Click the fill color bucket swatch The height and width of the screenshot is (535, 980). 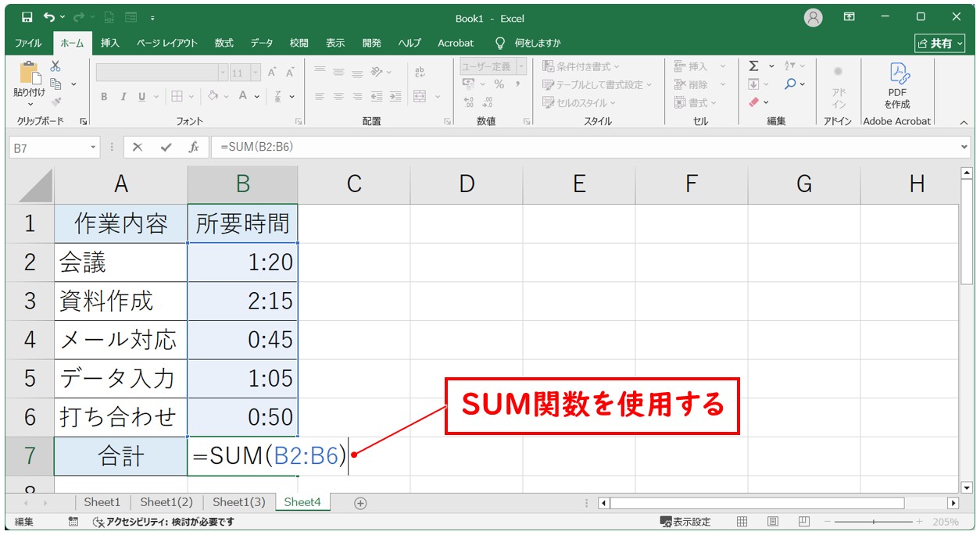213,96
